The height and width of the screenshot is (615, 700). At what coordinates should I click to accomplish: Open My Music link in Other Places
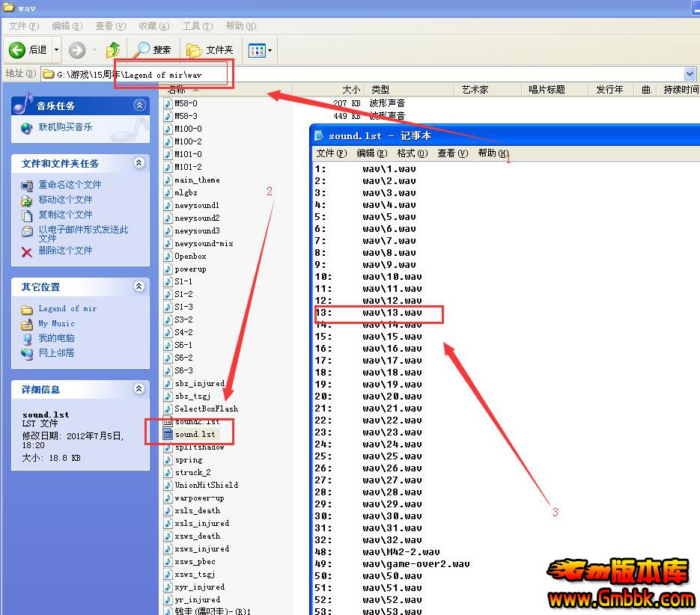coord(56,323)
